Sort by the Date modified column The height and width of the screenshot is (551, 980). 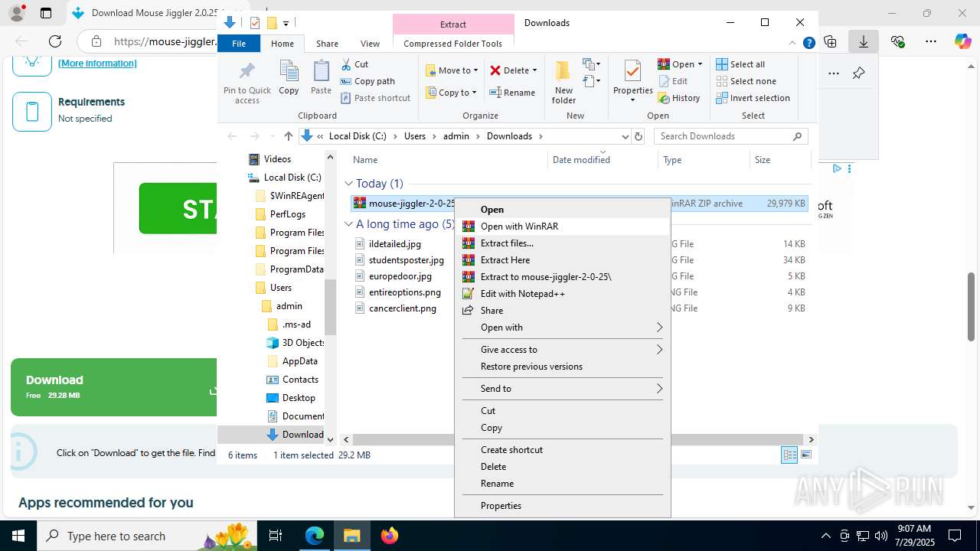[x=581, y=160]
